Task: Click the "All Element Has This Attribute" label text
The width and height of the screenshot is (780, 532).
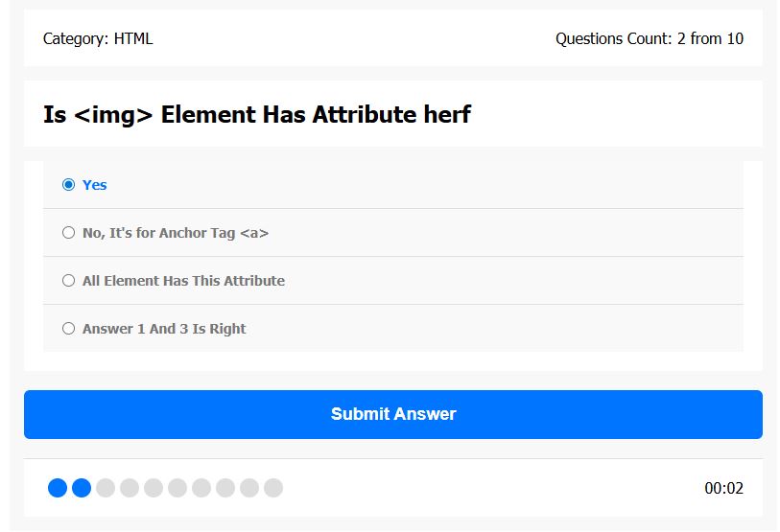Action: (183, 281)
